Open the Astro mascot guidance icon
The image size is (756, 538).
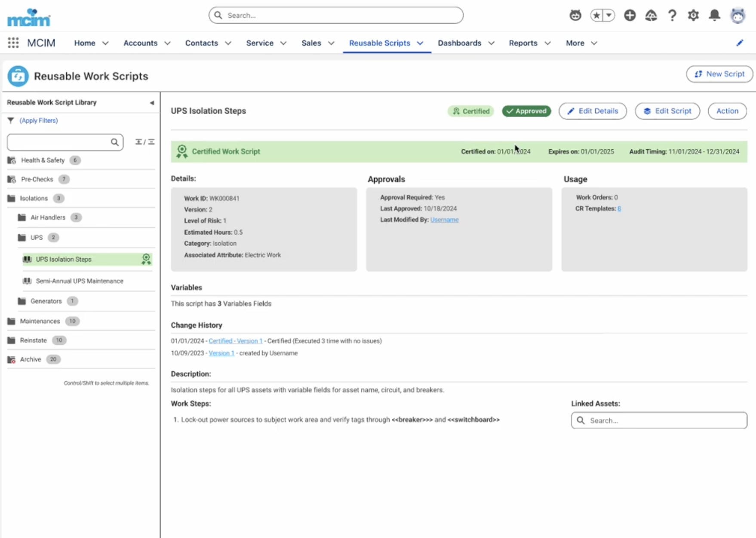575,15
